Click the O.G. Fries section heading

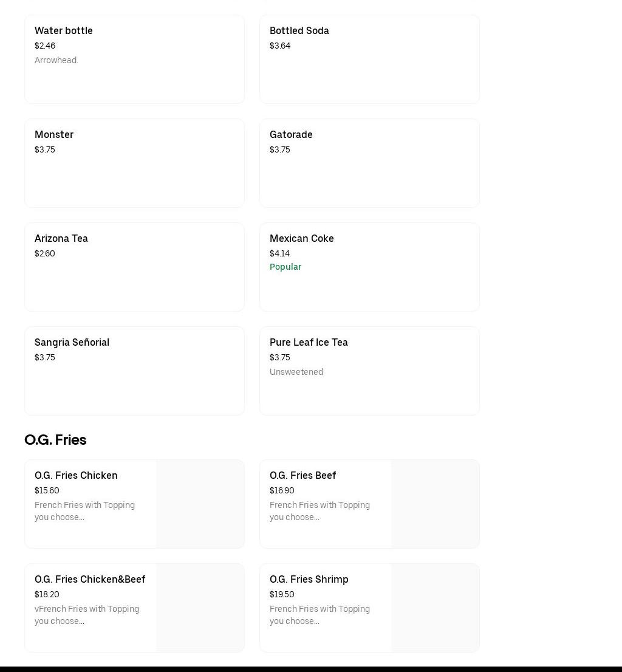point(55,439)
